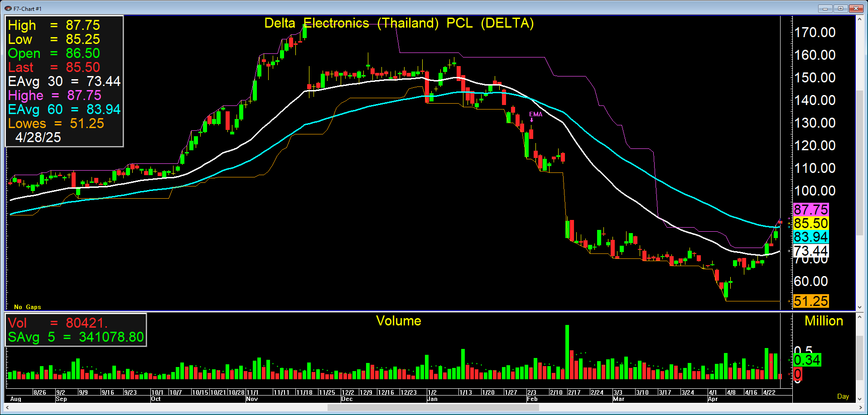The image size is (868, 415).
Task: Click the price pane scrollbar down arrow
Action: click(859, 307)
